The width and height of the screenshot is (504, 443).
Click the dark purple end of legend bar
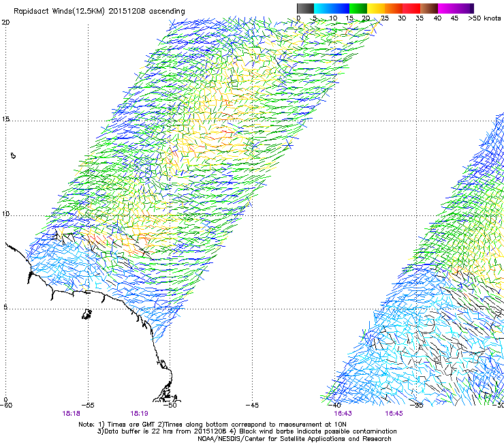472,8
